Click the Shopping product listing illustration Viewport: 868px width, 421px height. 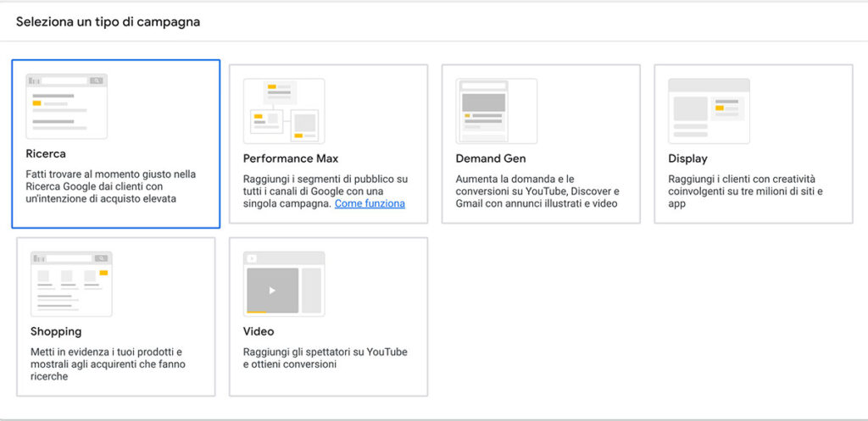[x=71, y=283]
